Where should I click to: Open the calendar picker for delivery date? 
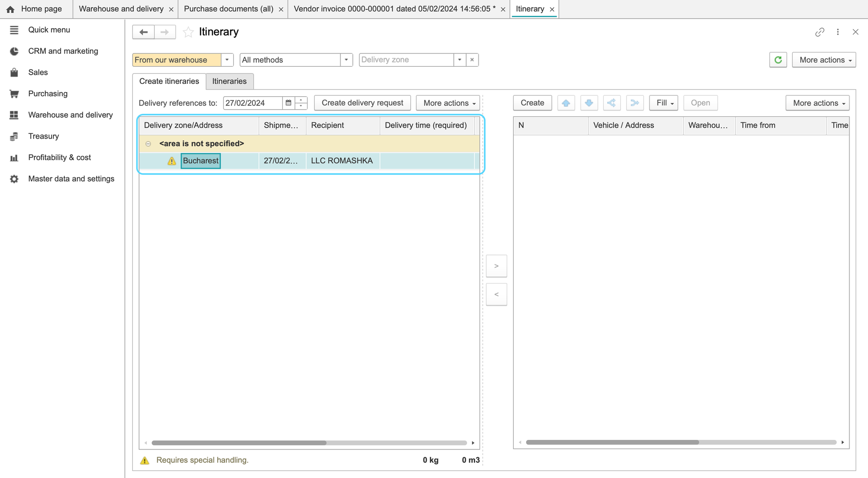(x=289, y=103)
